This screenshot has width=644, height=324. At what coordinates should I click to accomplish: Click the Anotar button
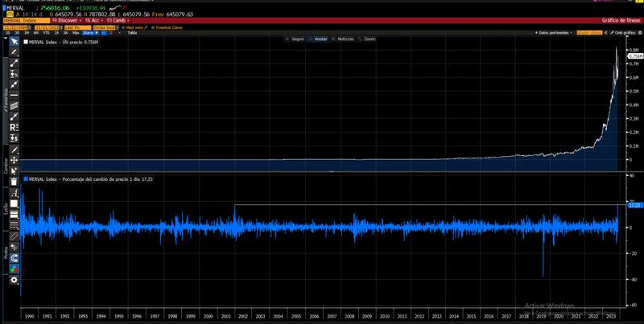[x=319, y=39]
